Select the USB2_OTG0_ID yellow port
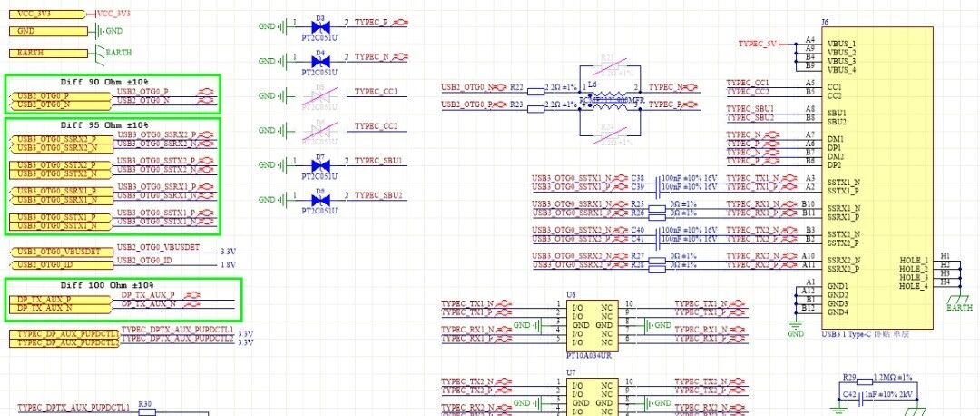Viewport: 980px width, 416px height. [x=61, y=264]
